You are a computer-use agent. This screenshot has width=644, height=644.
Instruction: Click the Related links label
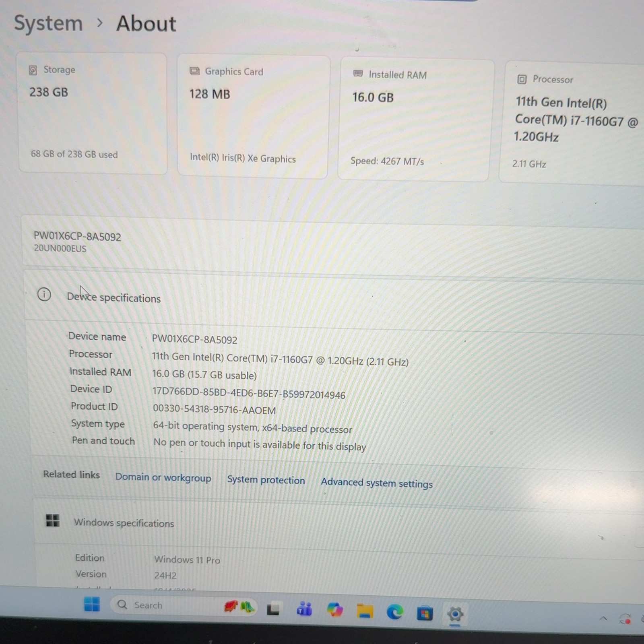point(72,475)
